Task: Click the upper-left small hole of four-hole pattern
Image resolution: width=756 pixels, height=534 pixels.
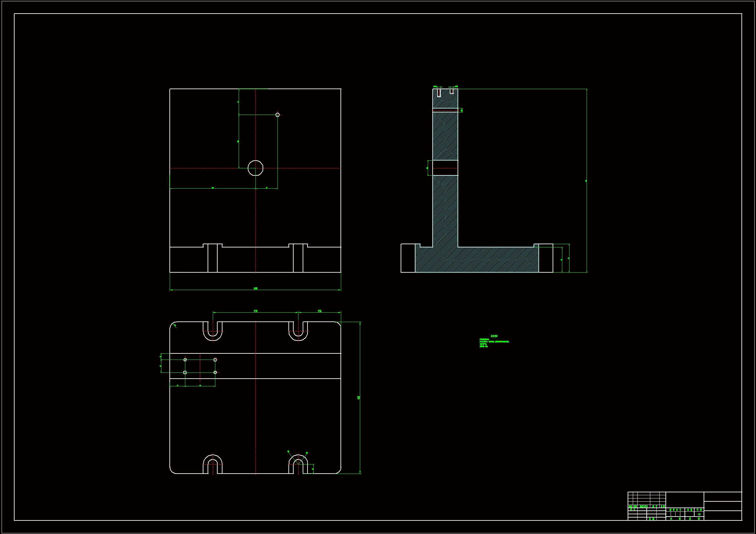Action: (185, 360)
